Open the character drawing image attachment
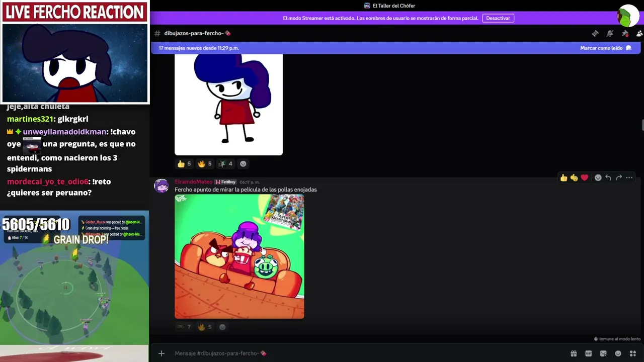 pos(228,105)
